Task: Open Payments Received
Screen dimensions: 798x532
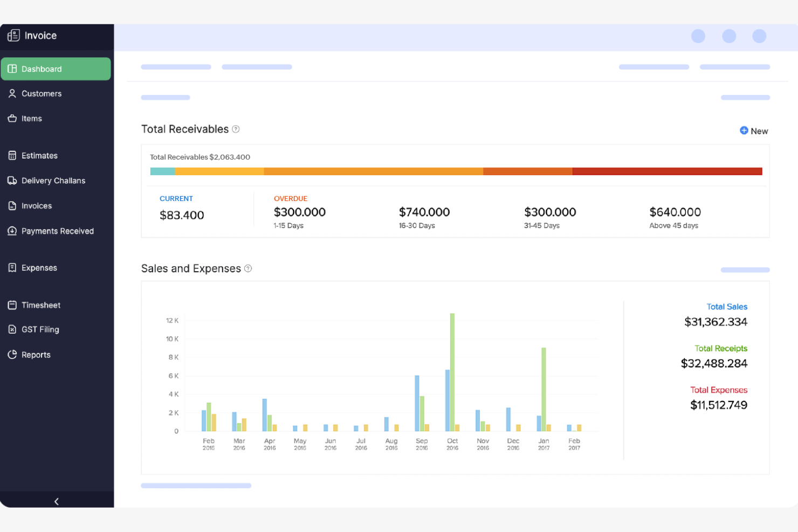Action: tap(57, 231)
